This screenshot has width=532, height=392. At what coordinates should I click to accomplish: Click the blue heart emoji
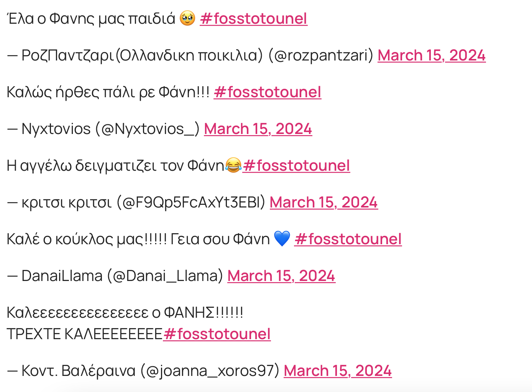[x=282, y=238]
